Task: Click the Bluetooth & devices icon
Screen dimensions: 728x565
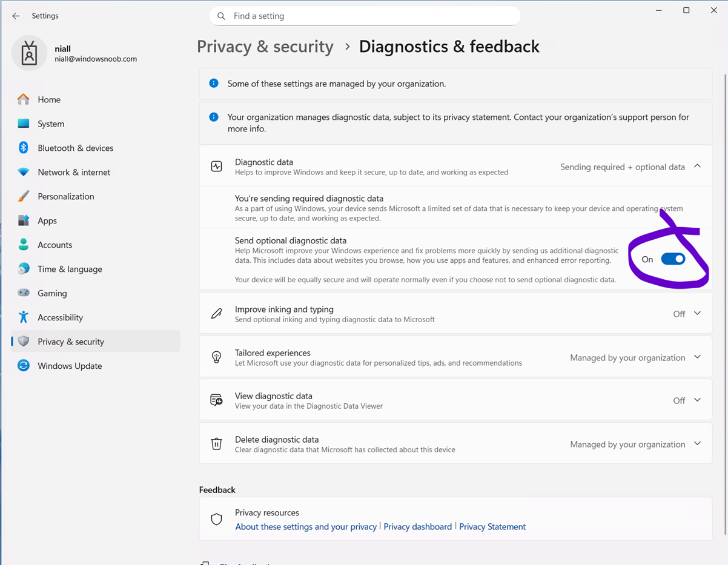Action: click(x=24, y=148)
